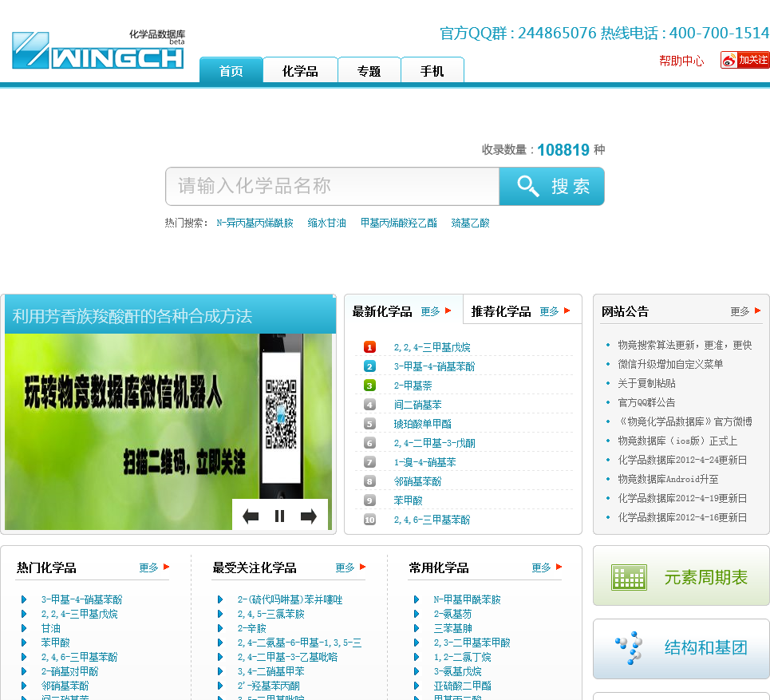Viewport: 770px width, 700px height.
Task: Pause the banner slideshow
Action: (279, 516)
